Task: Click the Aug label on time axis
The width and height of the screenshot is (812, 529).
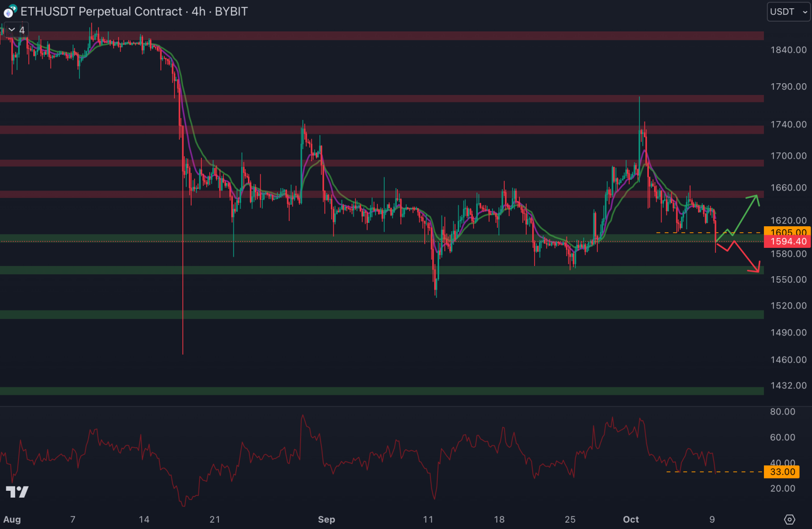Action: 12,520
